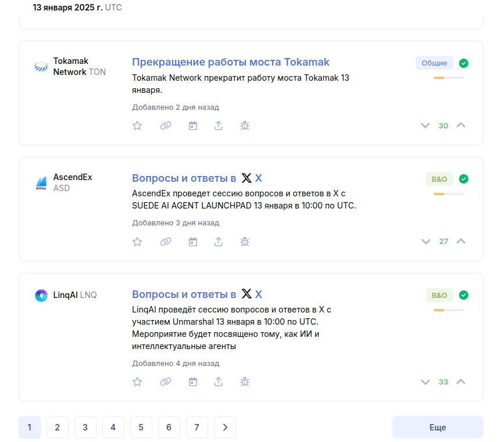Click the Еще load more button
The width and height of the screenshot is (504, 442).
437,427
